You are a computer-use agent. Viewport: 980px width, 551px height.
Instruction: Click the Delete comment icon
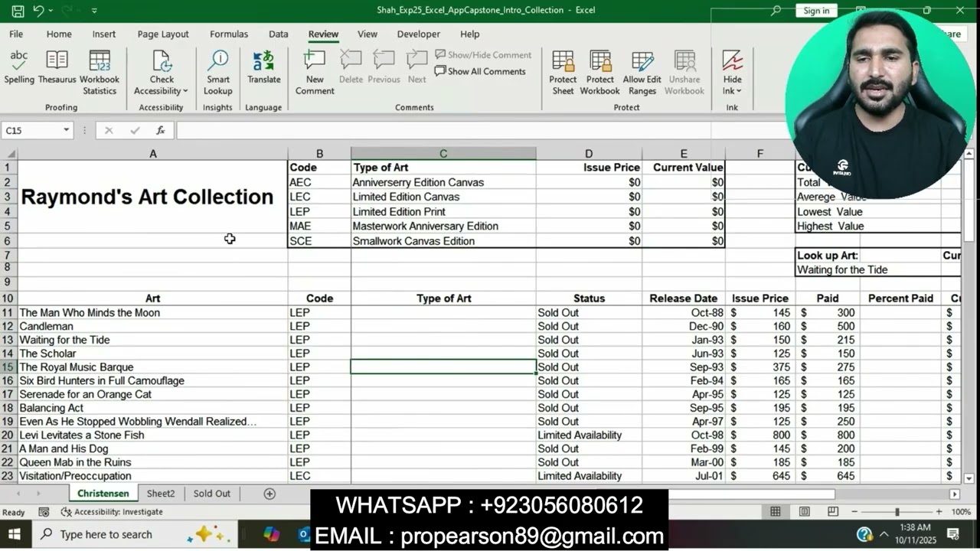351,61
